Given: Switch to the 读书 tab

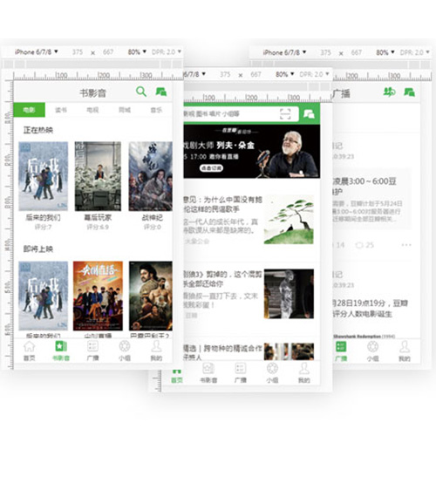Looking at the screenshot, I should pos(61,110).
